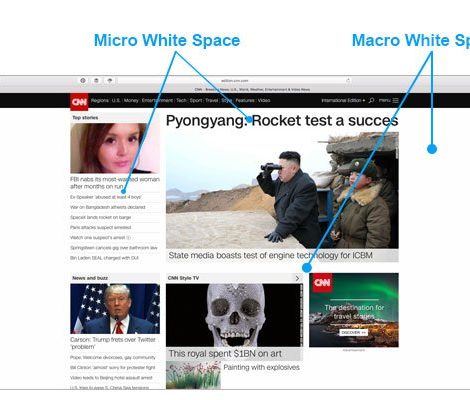Open 'War on Bangladesh atheists declared' story
This screenshot has height=400, width=470.
click(108, 207)
